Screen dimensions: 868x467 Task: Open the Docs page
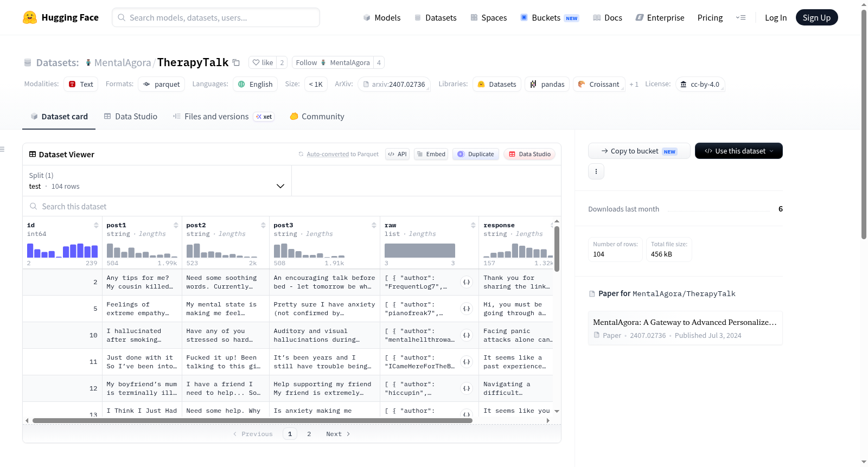[x=607, y=17]
